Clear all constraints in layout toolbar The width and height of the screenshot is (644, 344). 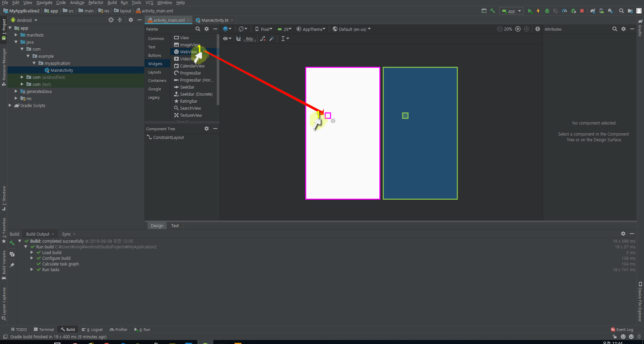click(x=263, y=39)
